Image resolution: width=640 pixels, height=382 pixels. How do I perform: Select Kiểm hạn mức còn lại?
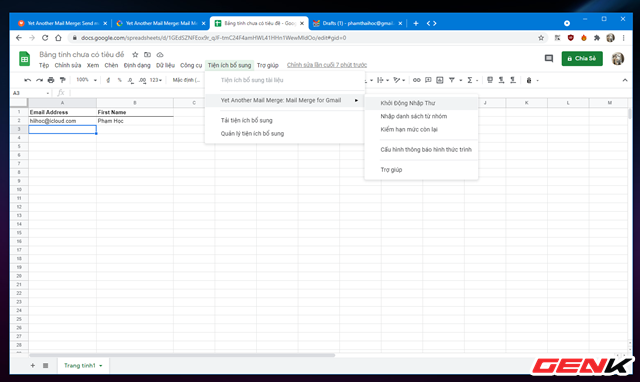pos(421,129)
